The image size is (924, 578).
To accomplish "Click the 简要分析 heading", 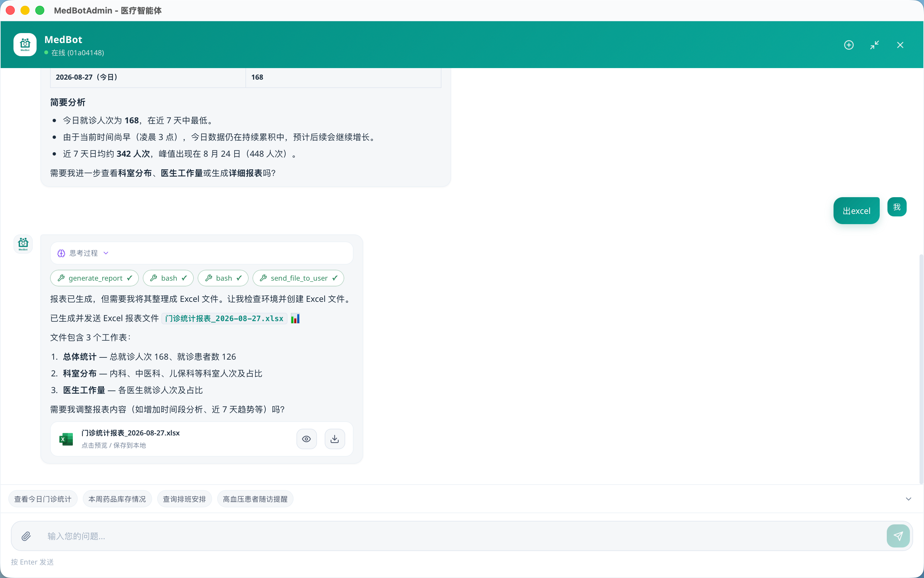I will click(x=68, y=102).
